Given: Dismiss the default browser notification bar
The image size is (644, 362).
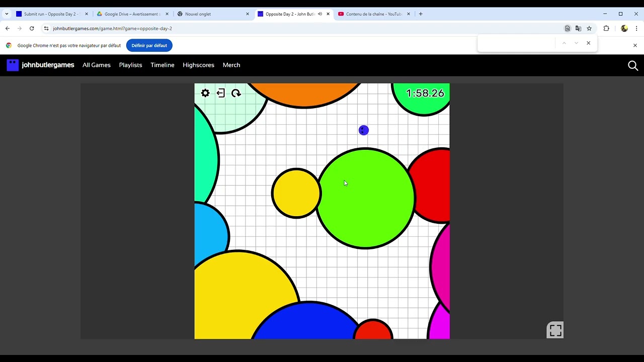Looking at the screenshot, I should pos(635,45).
